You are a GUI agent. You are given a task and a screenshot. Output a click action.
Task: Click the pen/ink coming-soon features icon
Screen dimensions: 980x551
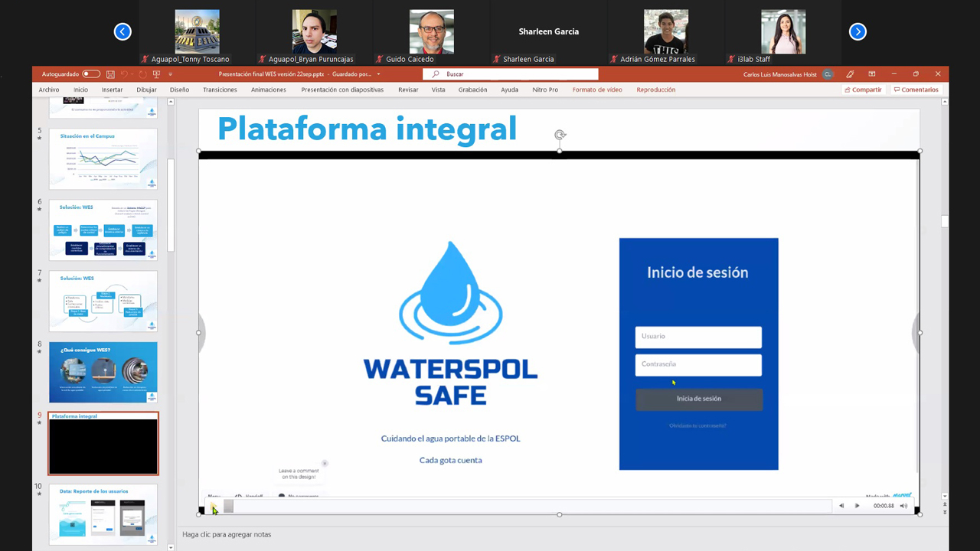pos(850,74)
